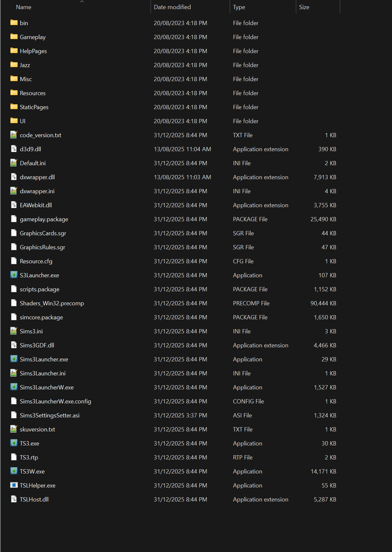Select the date 13/08/2025 11:03 AM
This screenshot has width=392, height=552.
coord(182,177)
